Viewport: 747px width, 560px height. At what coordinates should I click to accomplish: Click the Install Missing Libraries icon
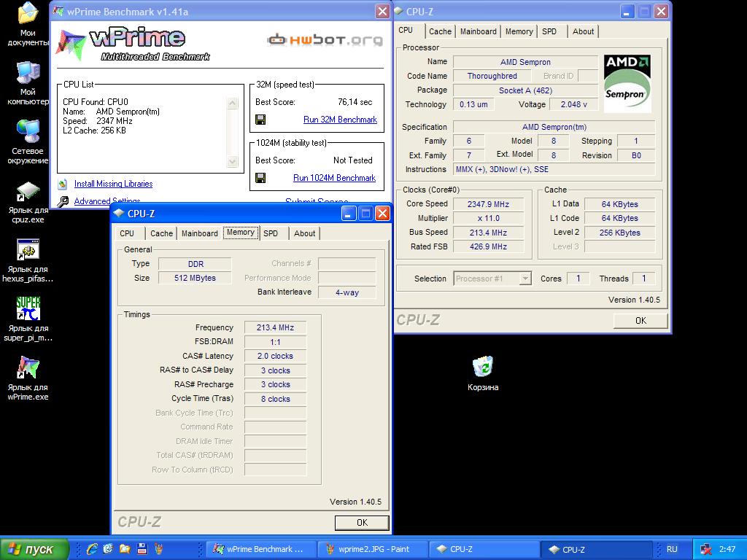[63, 184]
